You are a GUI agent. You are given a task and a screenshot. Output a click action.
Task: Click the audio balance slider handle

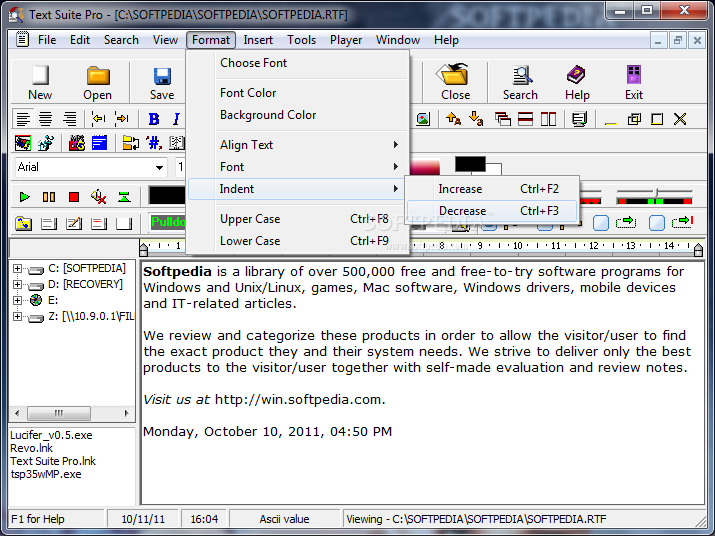point(656,191)
